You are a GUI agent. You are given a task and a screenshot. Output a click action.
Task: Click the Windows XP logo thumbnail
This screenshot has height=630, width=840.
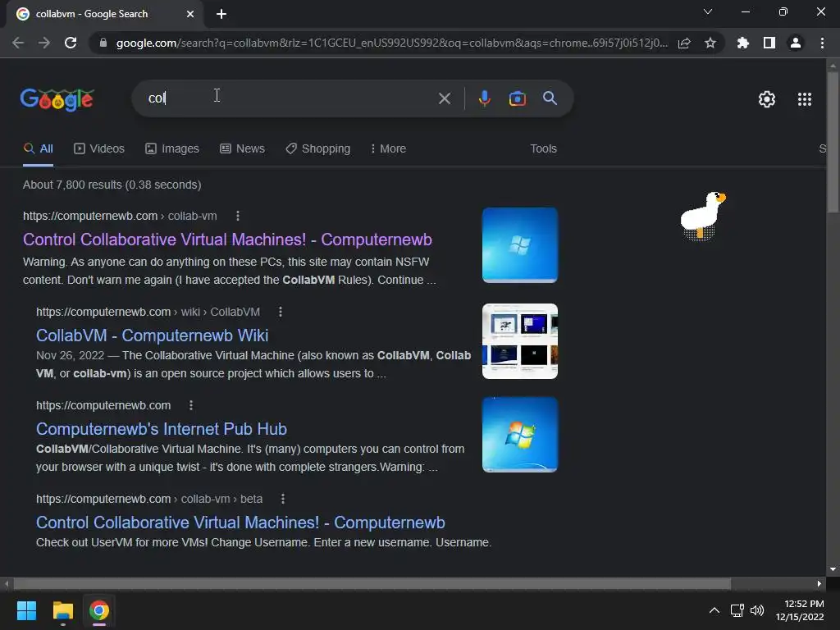(x=519, y=245)
